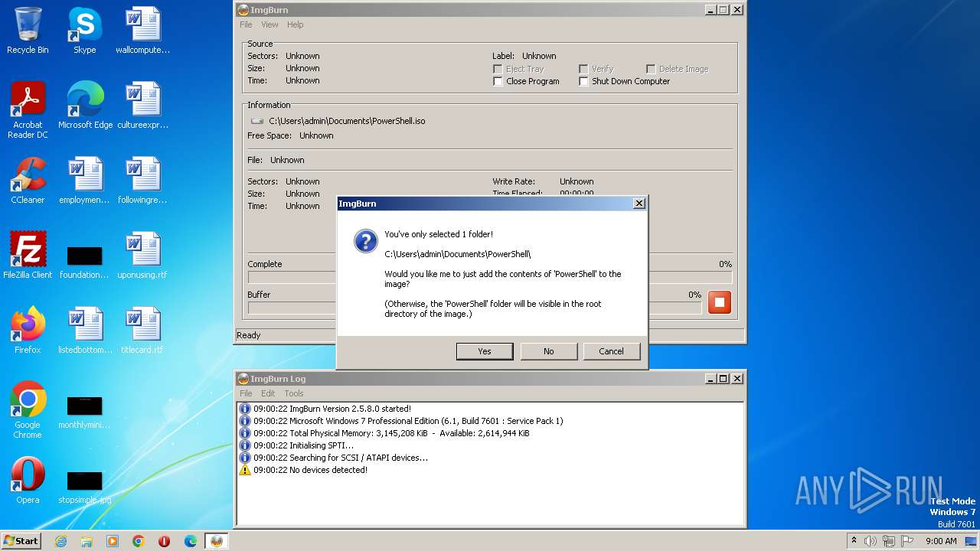Viewport: 980px width, 551px height.
Task: Close the ImgBurn dialog with X
Action: 639,204
